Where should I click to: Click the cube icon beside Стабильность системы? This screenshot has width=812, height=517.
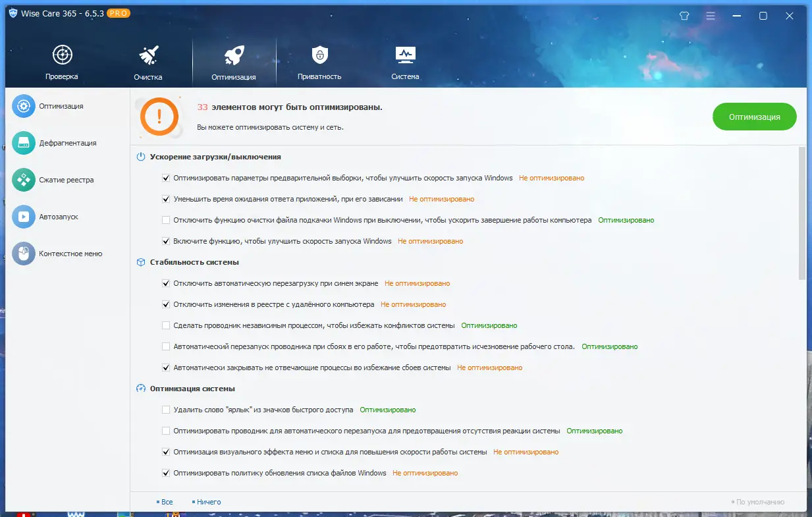[140, 262]
